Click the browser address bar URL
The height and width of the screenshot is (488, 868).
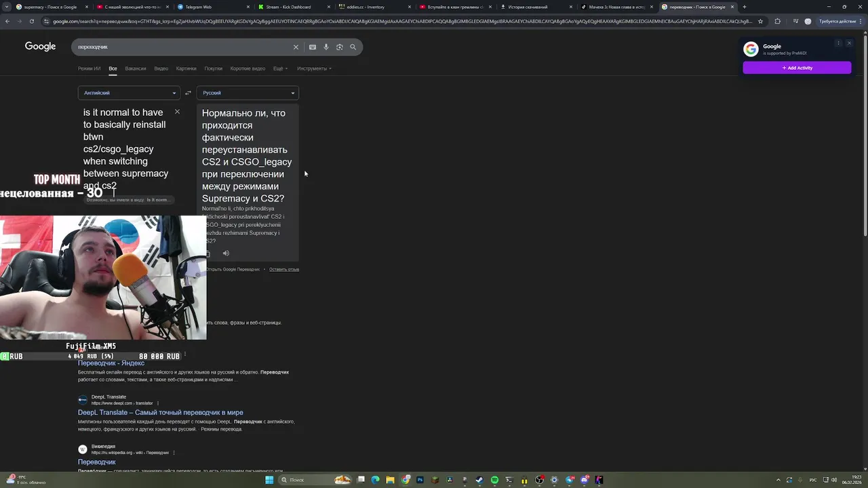[x=402, y=21]
